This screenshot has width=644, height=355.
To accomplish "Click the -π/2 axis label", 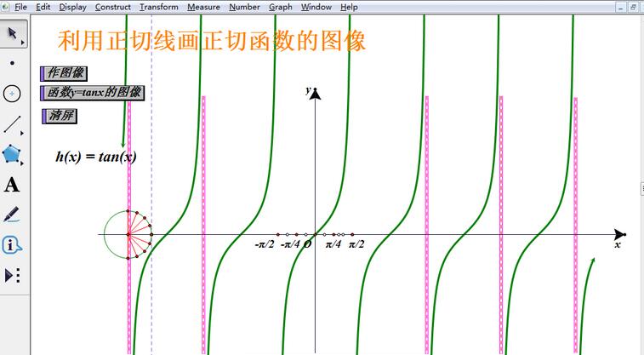I will 265,244.
